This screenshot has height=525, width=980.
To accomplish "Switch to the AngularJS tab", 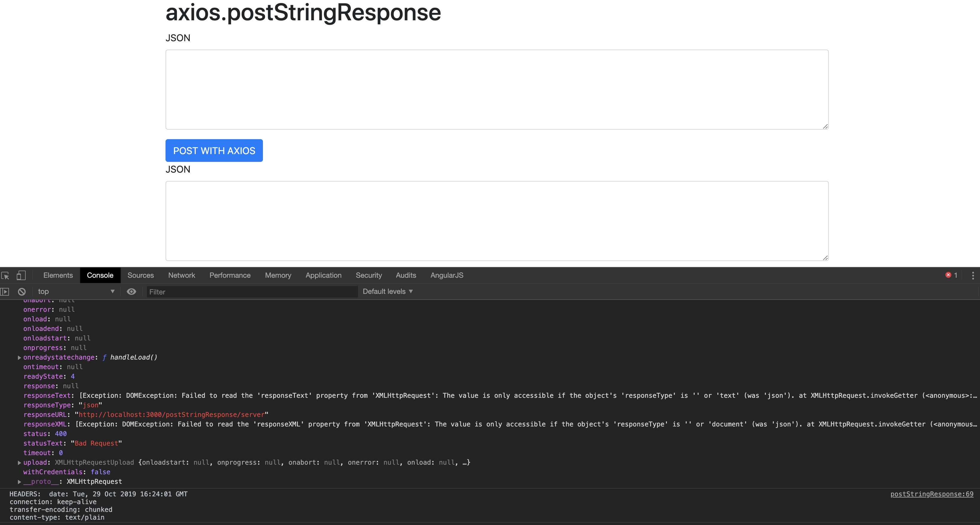I will 447,275.
